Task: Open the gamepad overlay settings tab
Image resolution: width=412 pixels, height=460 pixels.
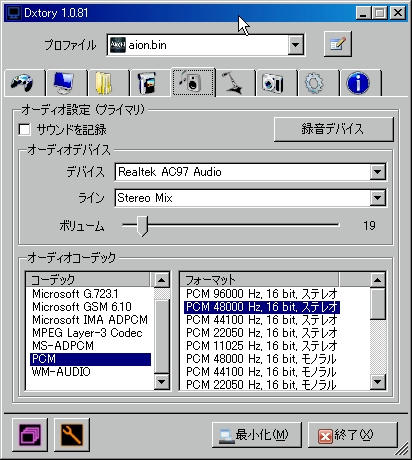Action: (x=24, y=83)
